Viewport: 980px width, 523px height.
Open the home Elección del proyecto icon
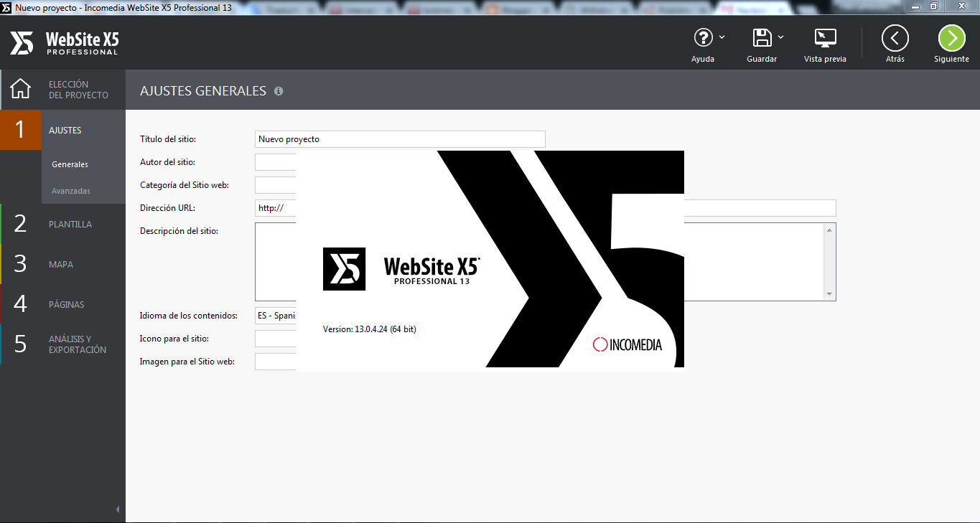click(21, 89)
